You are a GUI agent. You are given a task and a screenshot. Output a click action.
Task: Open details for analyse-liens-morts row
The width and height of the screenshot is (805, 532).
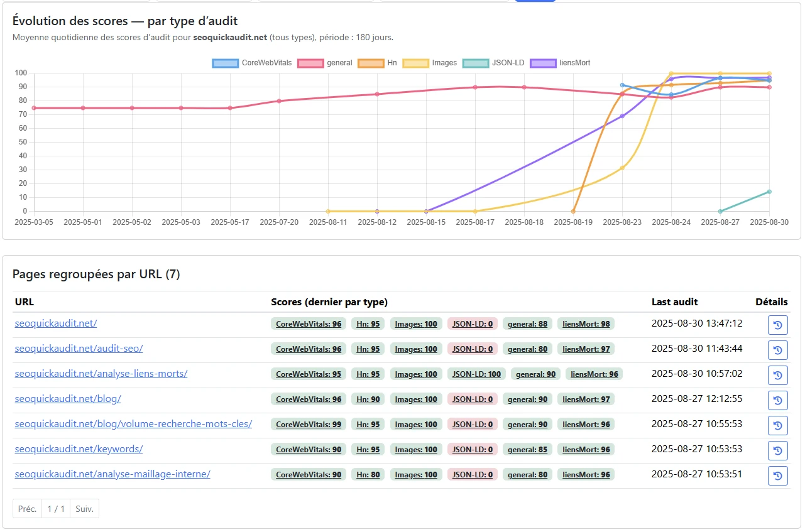(x=777, y=375)
